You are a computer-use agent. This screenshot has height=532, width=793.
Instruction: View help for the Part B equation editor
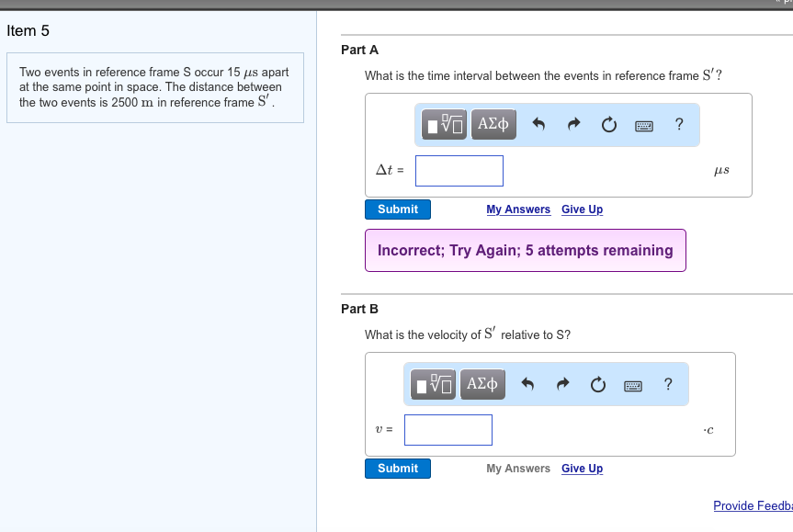[667, 384]
